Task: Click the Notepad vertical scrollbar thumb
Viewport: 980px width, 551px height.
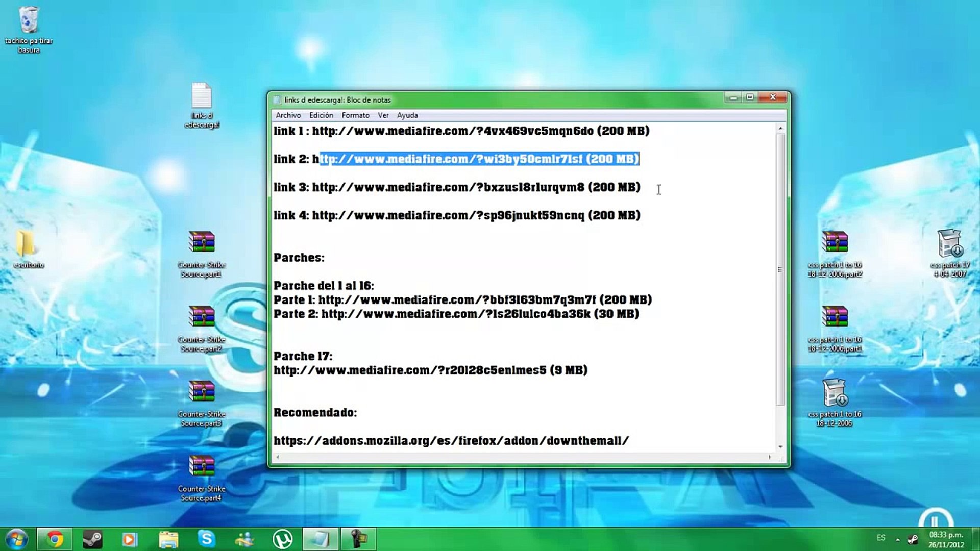Action: 780,269
